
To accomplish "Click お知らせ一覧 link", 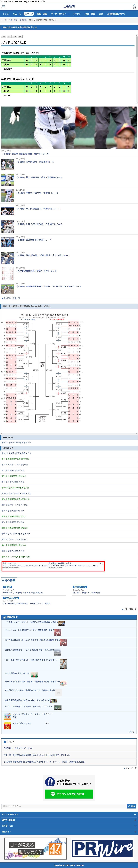I will (130, 768).
